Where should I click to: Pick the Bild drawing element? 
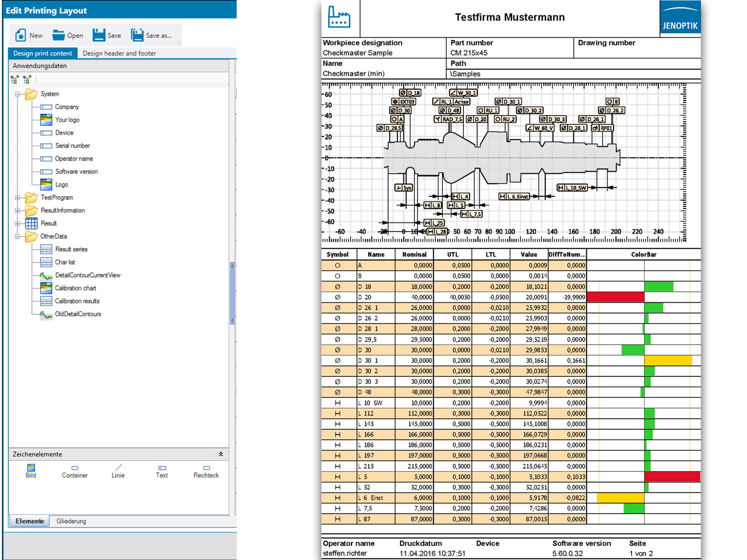(x=31, y=471)
